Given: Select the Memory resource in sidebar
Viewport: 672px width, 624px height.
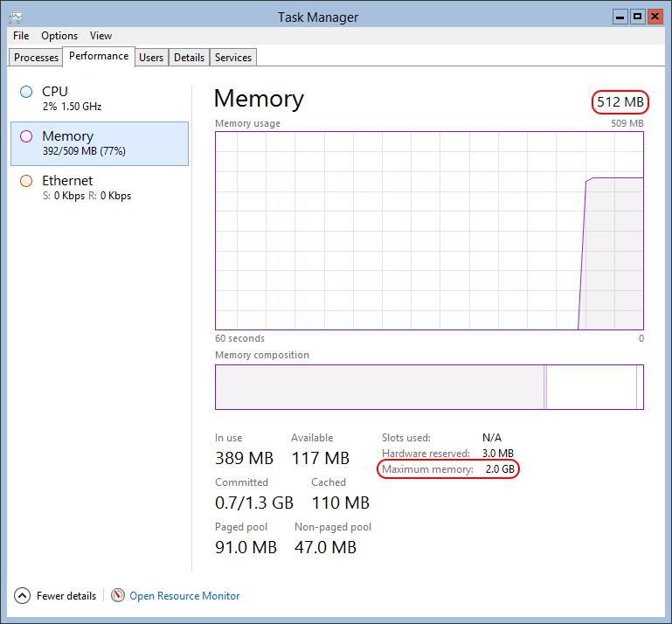Looking at the screenshot, I should 100,143.
